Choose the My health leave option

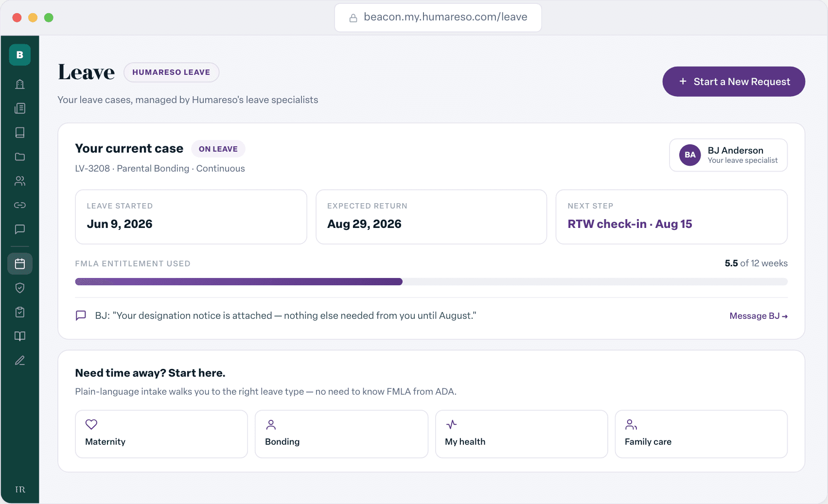tap(521, 434)
